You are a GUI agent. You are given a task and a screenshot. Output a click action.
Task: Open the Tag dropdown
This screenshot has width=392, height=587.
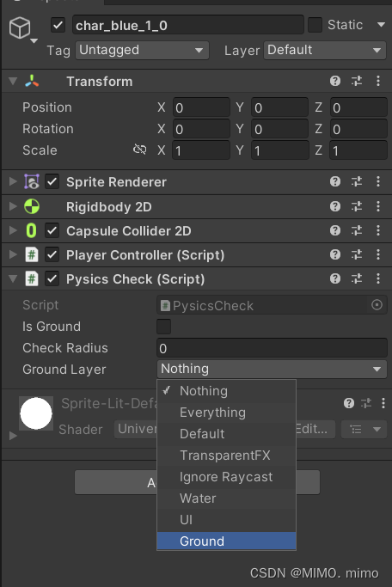click(142, 50)
